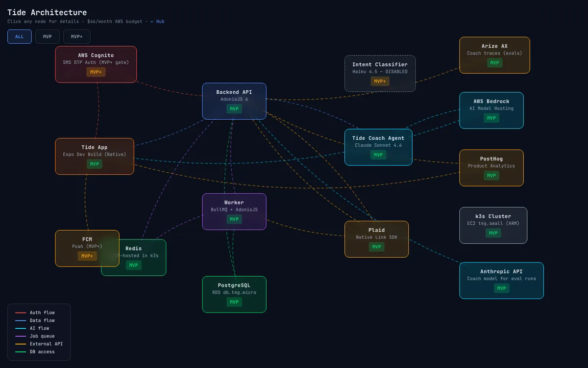
Task: Click the 'AdonisJS 6' subtitle text
Action: (x=234, y=99)
